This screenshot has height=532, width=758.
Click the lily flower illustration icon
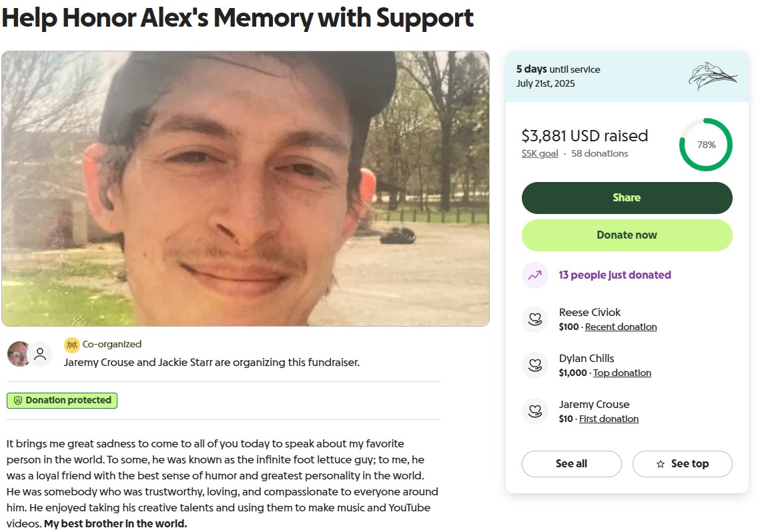point(713,77)
